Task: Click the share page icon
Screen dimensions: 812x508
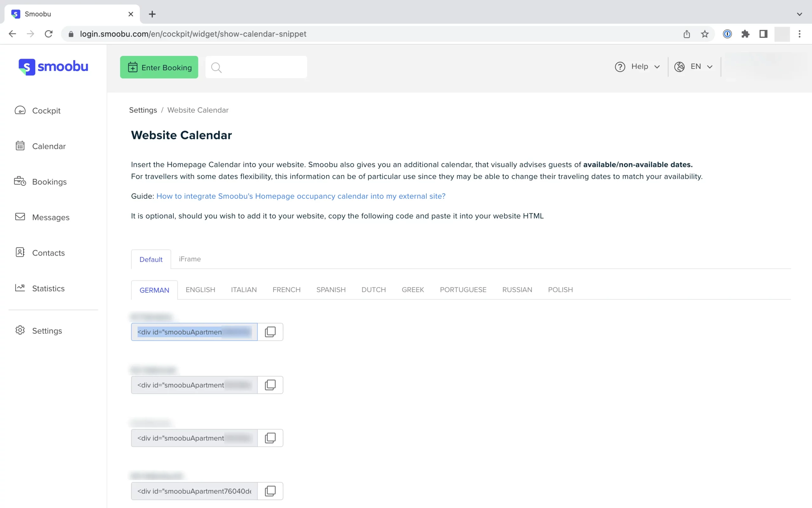Action: click(686, 34)
